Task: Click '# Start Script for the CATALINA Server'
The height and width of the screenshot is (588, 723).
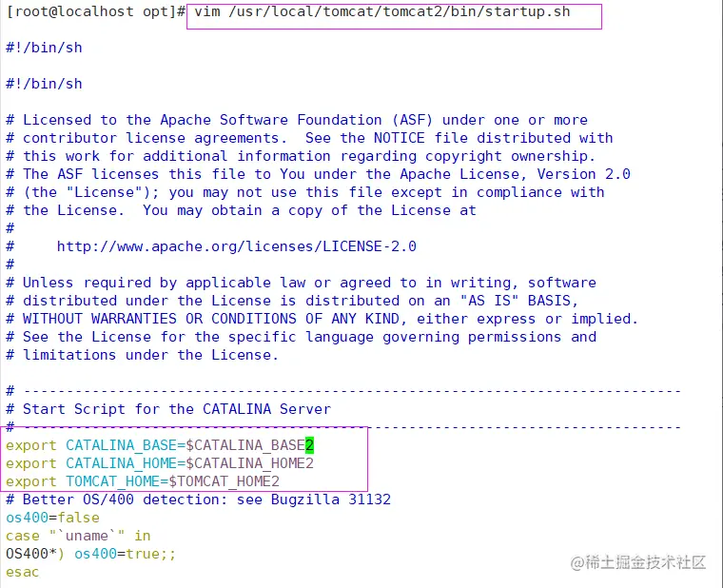Action: pos(168,409)
